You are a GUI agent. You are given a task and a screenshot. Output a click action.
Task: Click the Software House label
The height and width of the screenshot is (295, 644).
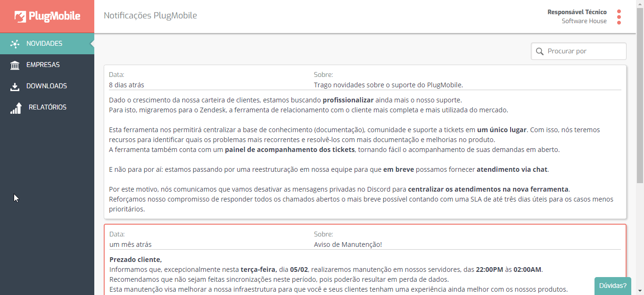(x=584, y=21)
